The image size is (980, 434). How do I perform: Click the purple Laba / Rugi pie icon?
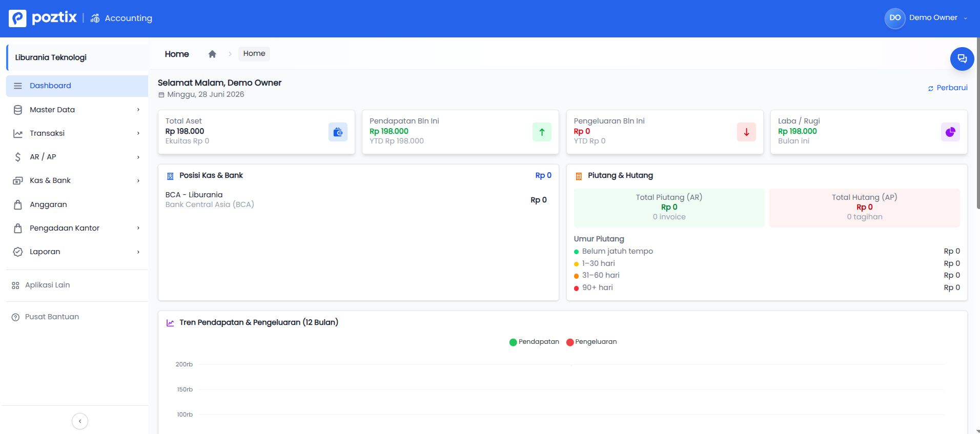(950, 132)
